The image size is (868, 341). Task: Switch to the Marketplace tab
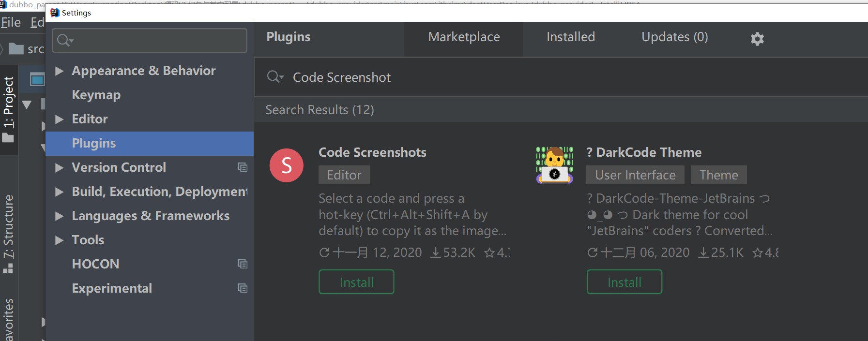click(464, 37)
